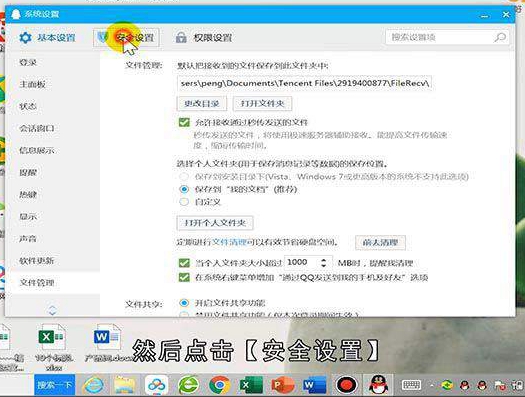The width and height of the screenshot is (525, 397).
Task: Select 文件管理 in the sidebar
Action: pyautogui.click(x=36, y=283)
